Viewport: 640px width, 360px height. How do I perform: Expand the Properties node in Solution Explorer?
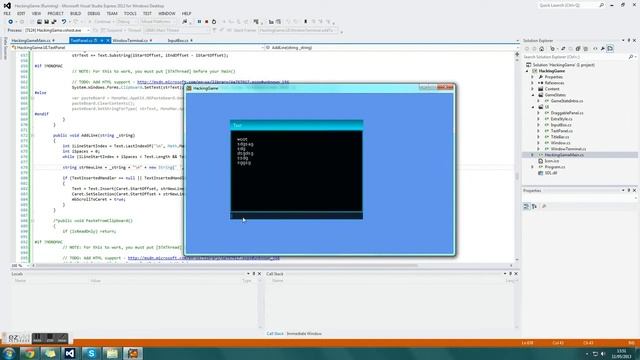coord(532,77)
